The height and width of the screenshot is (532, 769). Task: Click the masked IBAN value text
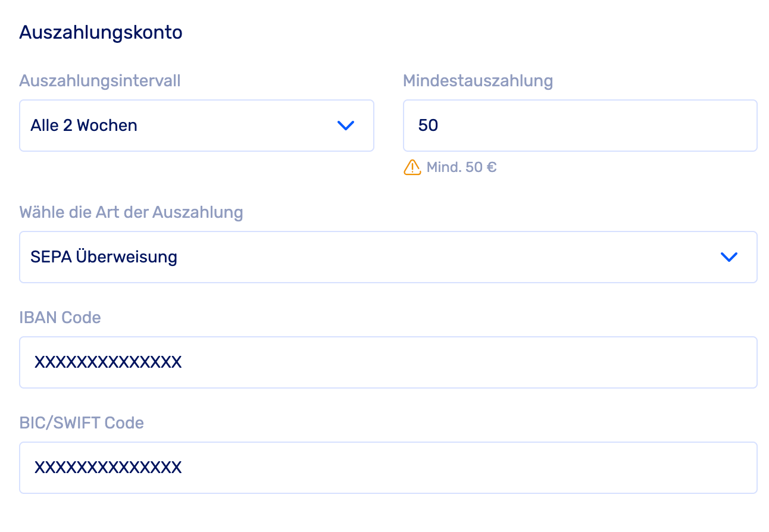point(108,362)
